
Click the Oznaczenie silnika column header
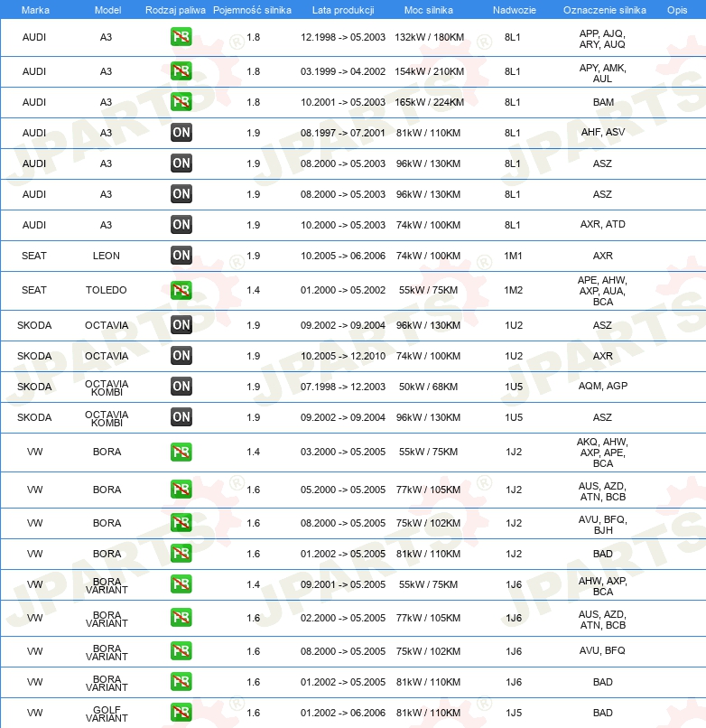click(604, 10)
